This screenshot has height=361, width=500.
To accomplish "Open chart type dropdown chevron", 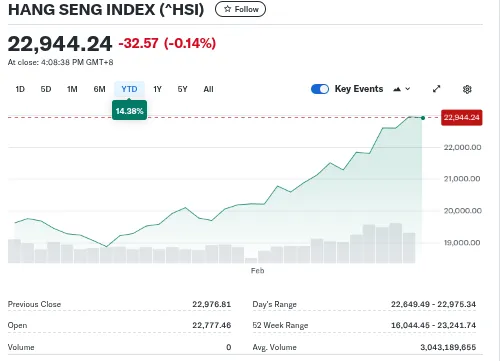I will pyautogui.click(x=407, y=89).
